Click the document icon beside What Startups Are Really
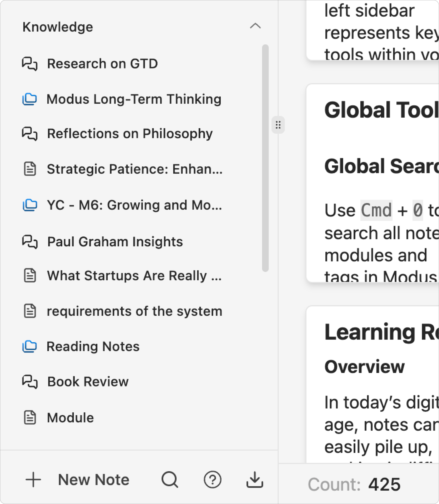 [x=30, y=276]
